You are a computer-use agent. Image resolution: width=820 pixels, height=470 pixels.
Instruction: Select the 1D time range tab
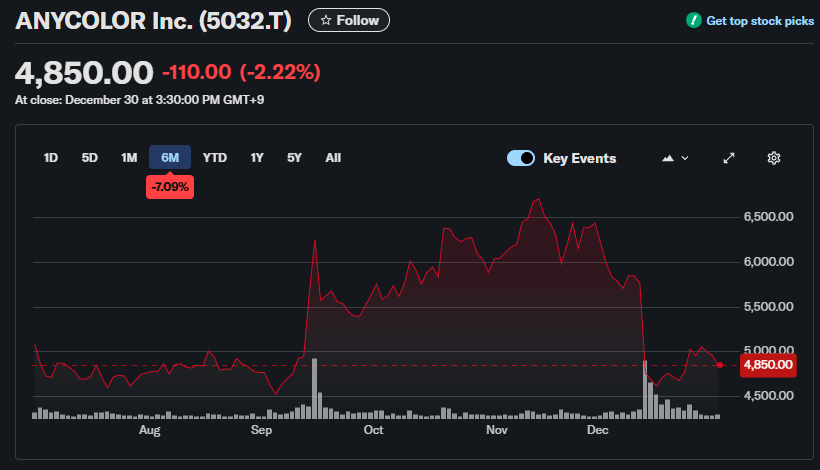click(51, 158)
